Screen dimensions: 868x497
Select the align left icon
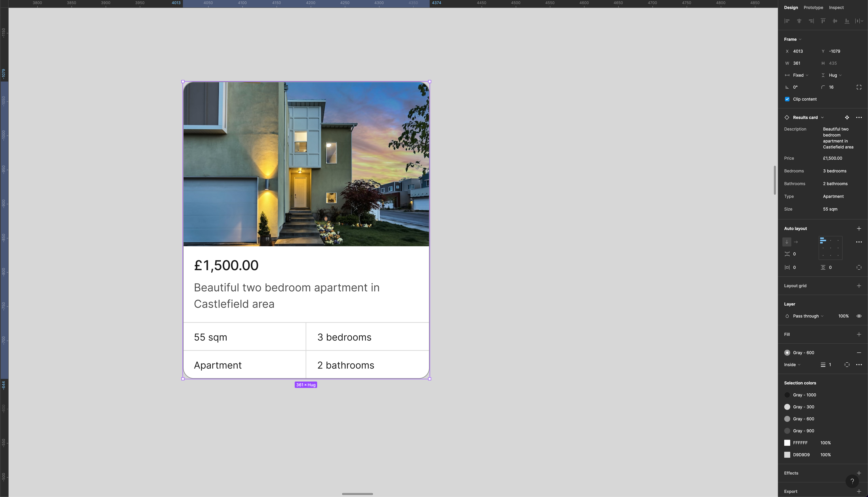[787, 21]
